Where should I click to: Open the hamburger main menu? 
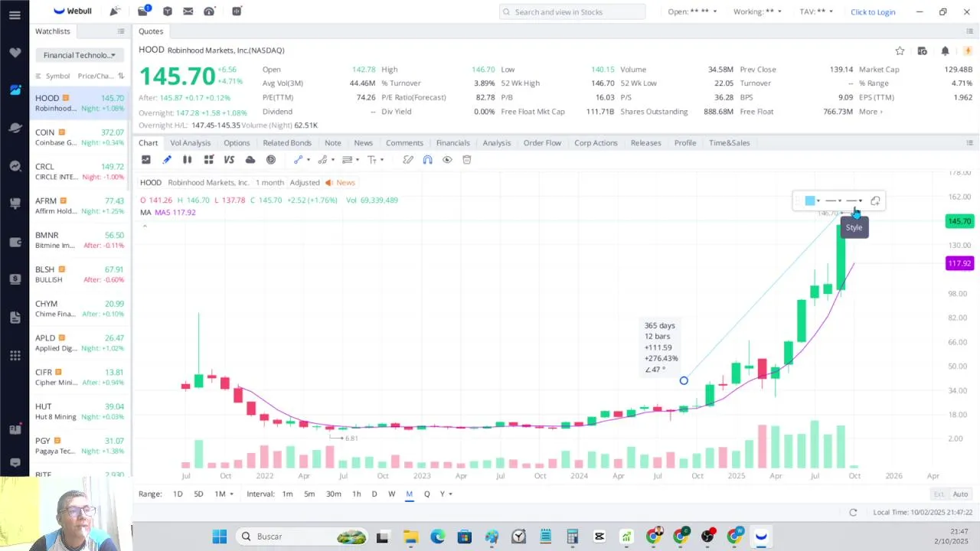[15, 15]
